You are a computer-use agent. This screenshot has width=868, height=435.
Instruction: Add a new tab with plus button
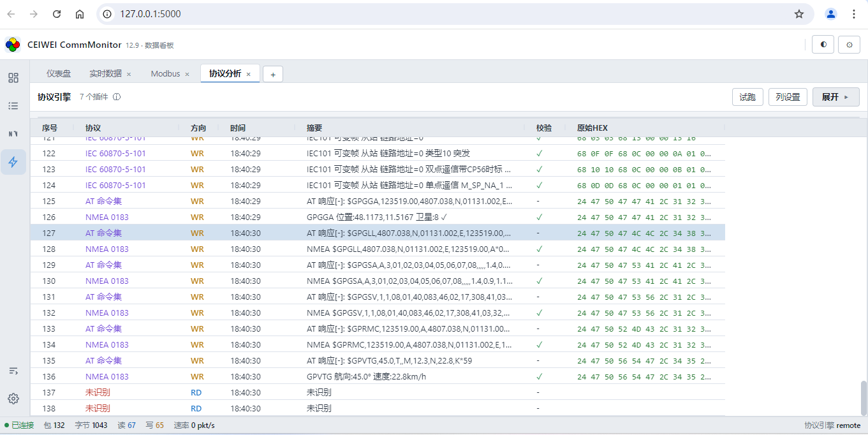[x=273, y=75]
